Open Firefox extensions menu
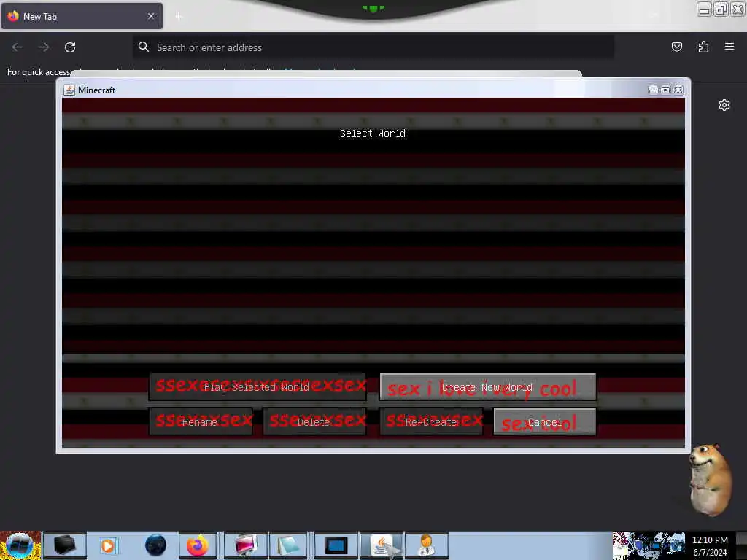The image size is (747, 560). [703, 47]
